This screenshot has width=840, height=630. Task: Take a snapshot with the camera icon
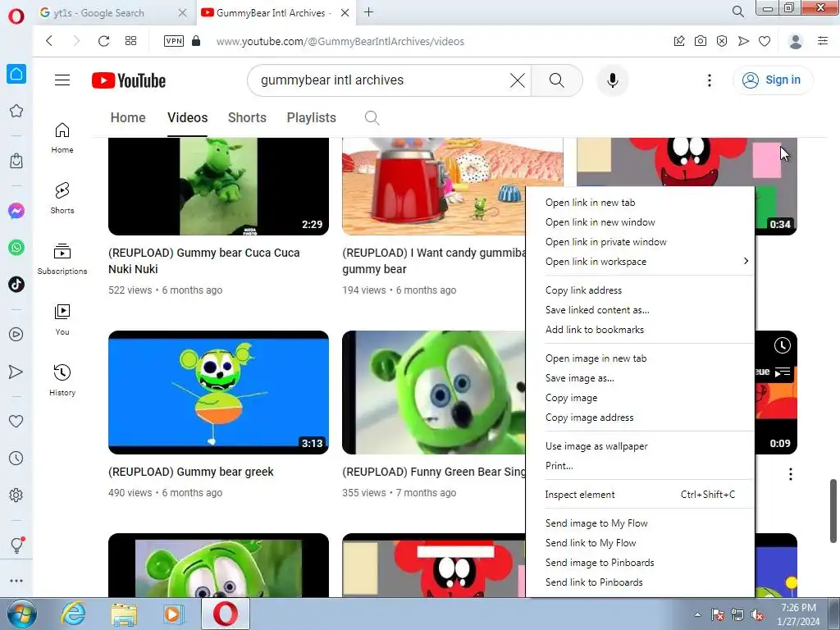[x=701, y=41]
